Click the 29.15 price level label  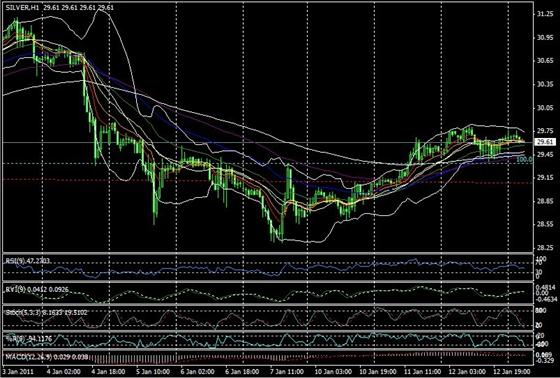coord(545,178)
